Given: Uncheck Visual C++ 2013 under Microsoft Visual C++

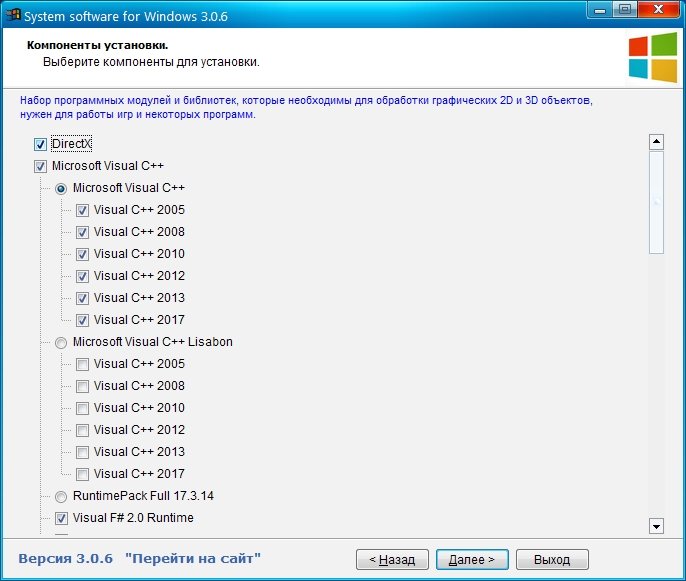Looking at the screenshot, I should 82,298.
